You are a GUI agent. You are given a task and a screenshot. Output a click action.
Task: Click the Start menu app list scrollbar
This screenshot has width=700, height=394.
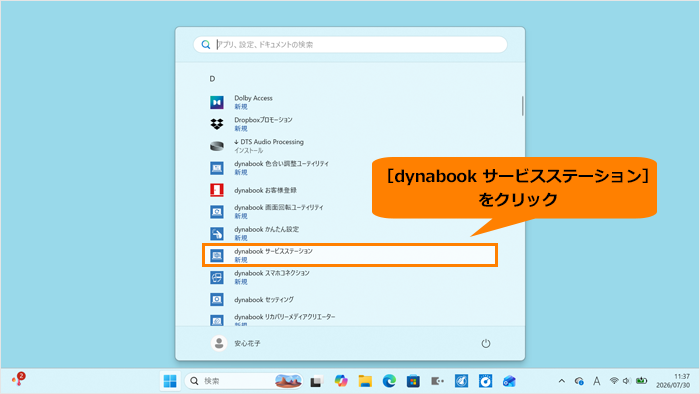[x=522, y=106]
